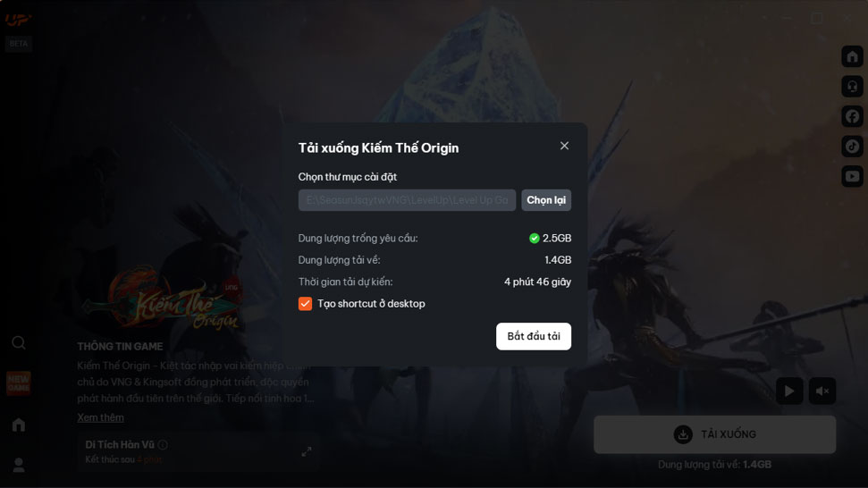This screenshot has height=488, width=868.
Task: Click the 'Bắt đầu tải' button
Action: click(x=533, y=336)
